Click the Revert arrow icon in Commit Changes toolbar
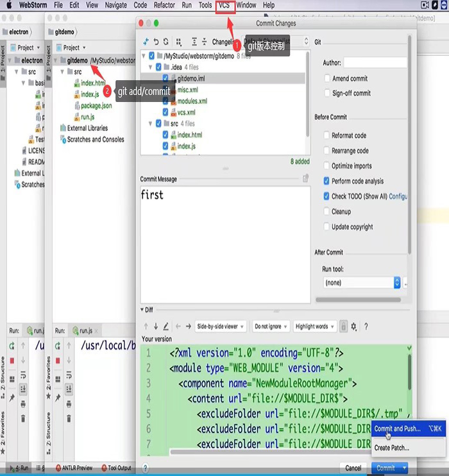The height and width of the screenshot is (476, 449). click(156, 41)
